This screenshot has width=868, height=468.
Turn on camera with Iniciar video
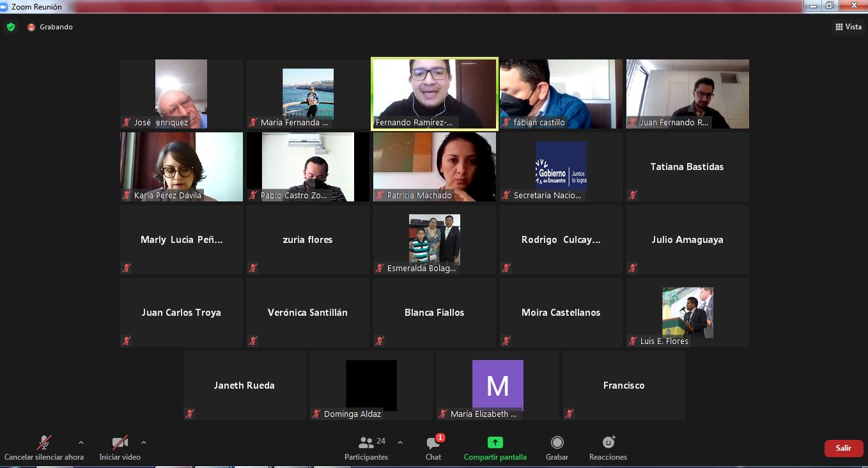tap(120, 442)
